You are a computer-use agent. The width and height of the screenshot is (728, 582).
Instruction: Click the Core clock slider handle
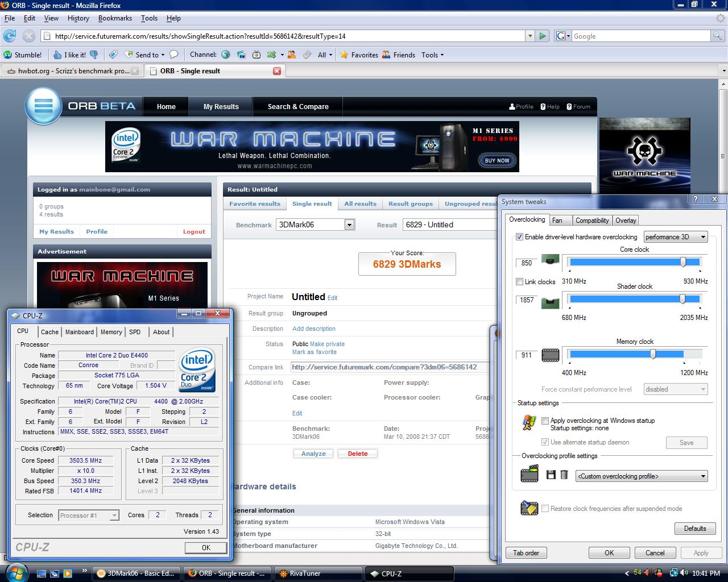point(683,261)
